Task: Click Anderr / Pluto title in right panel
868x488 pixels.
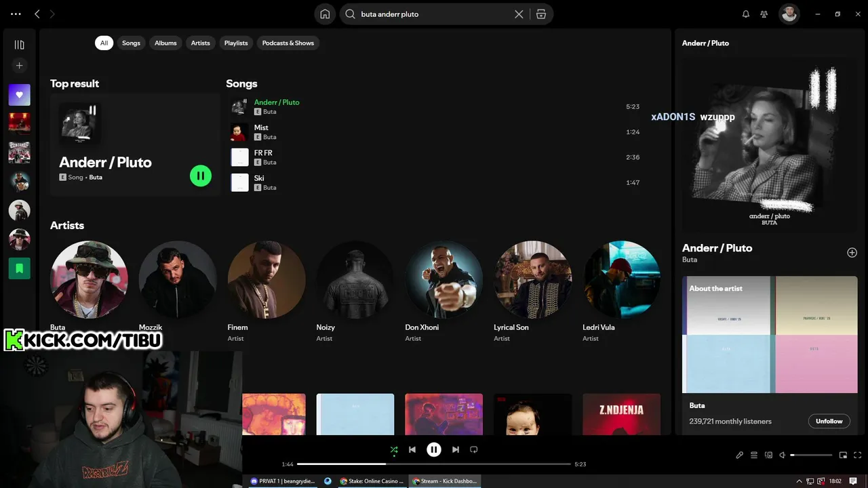Action: pos(717,248)
